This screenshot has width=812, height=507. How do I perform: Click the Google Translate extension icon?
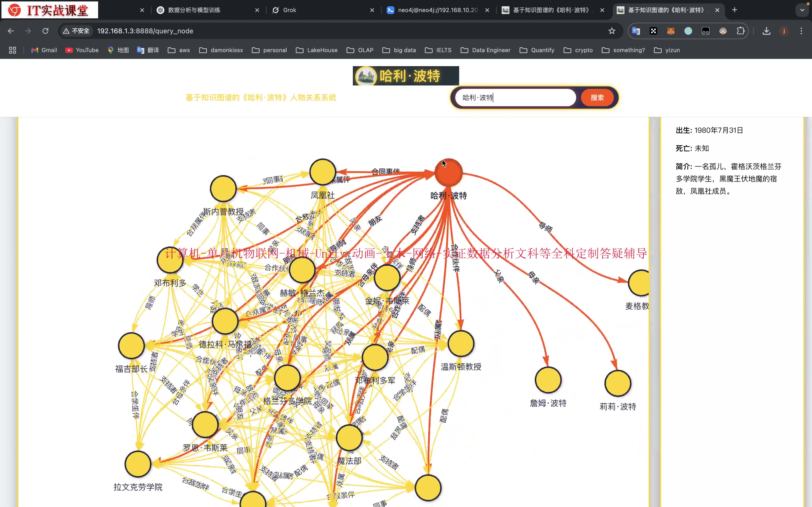[x=636, y=31]
